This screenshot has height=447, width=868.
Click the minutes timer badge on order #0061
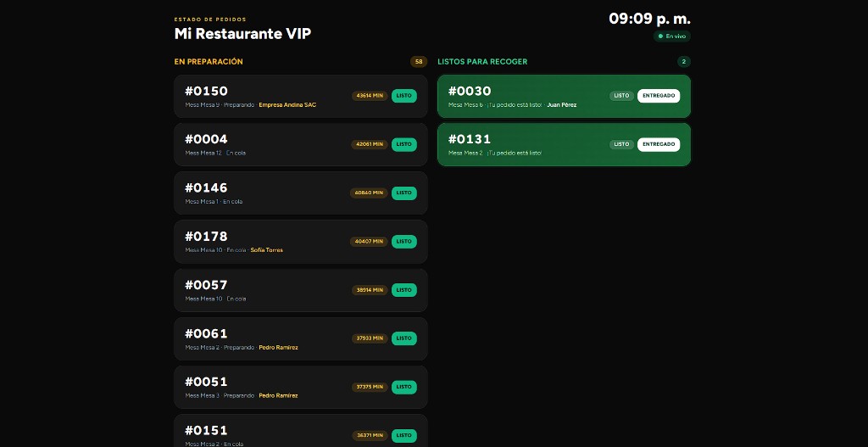coord(370,338)
